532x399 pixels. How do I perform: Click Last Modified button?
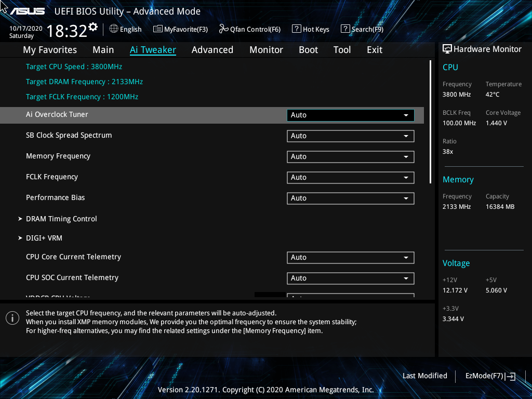[x=425, y=376]
